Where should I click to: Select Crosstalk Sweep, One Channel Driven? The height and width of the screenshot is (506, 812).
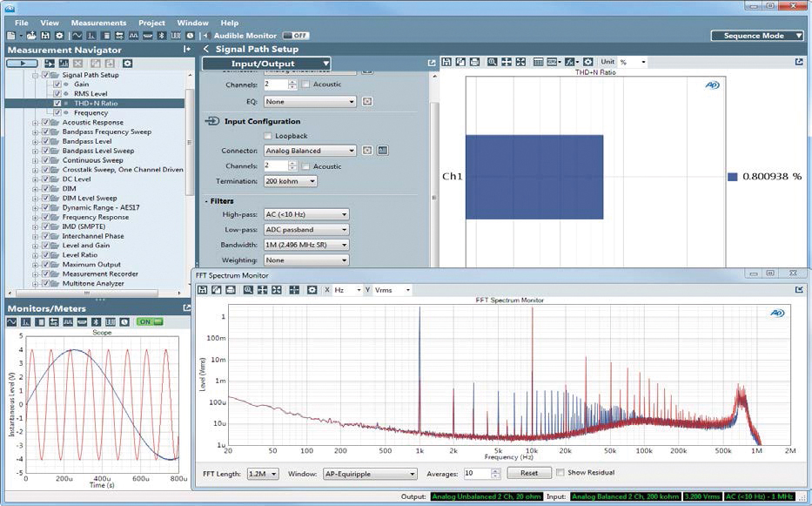[x=123, y=170]
